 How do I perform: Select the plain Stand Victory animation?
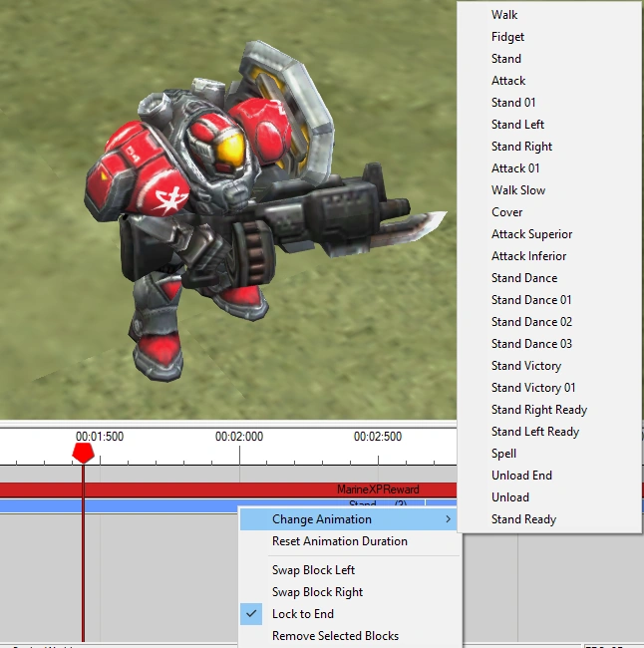[x=549, y=365]
